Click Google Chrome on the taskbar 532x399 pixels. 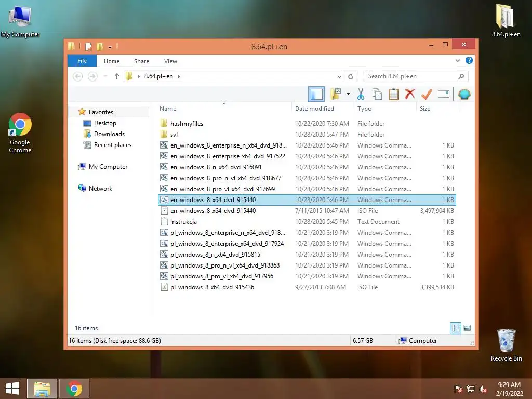click(x=74, y=389)
